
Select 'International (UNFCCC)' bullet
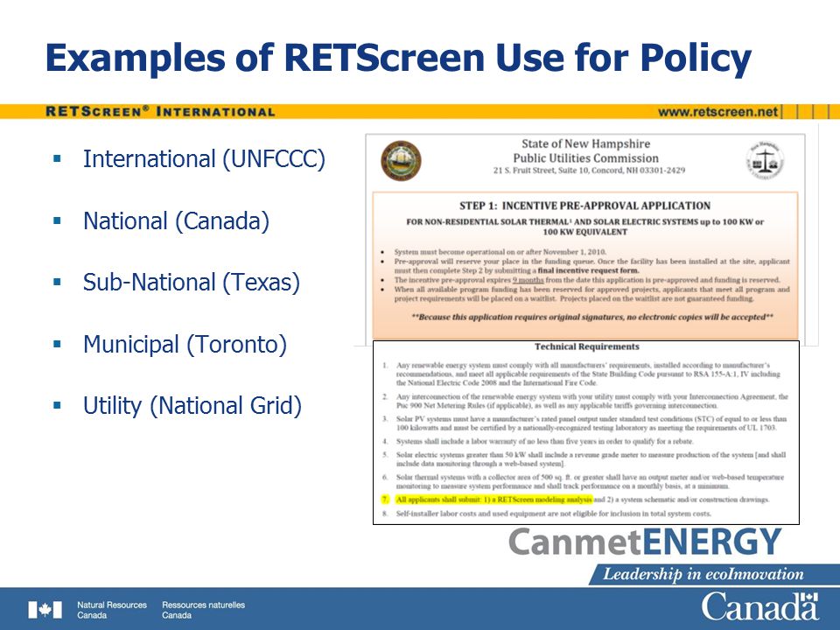click(x=204, y=159)
